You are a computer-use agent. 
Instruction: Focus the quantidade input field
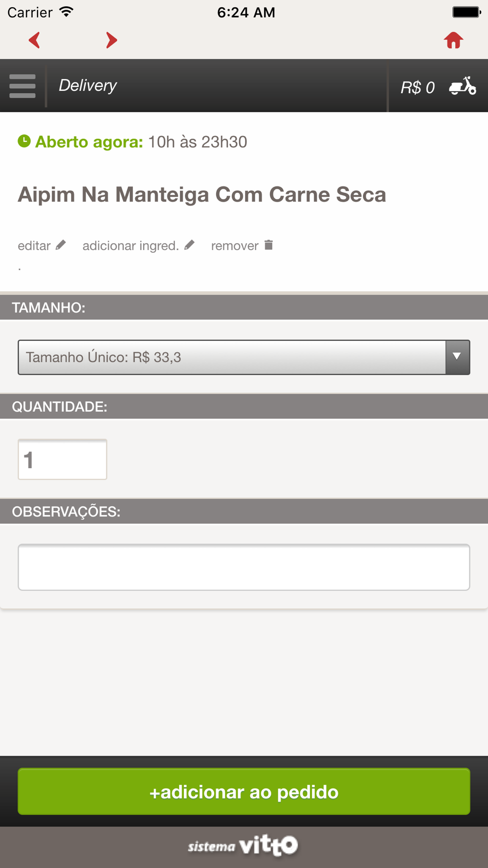(62, 459)
